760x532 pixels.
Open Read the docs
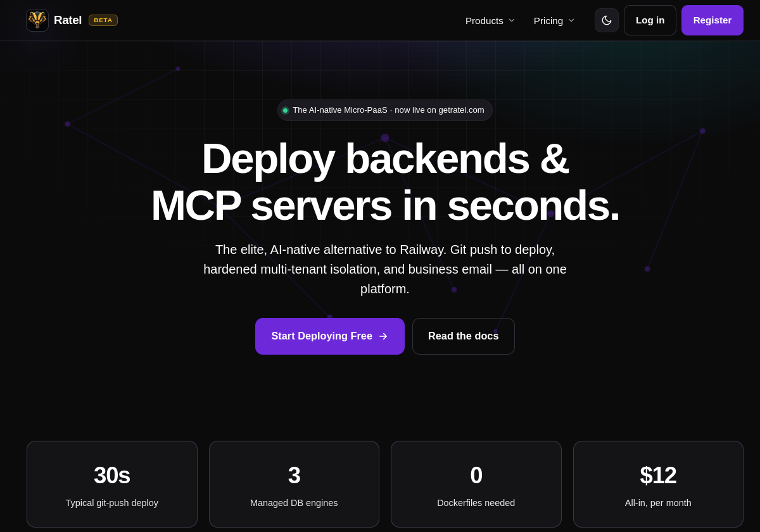464,336
